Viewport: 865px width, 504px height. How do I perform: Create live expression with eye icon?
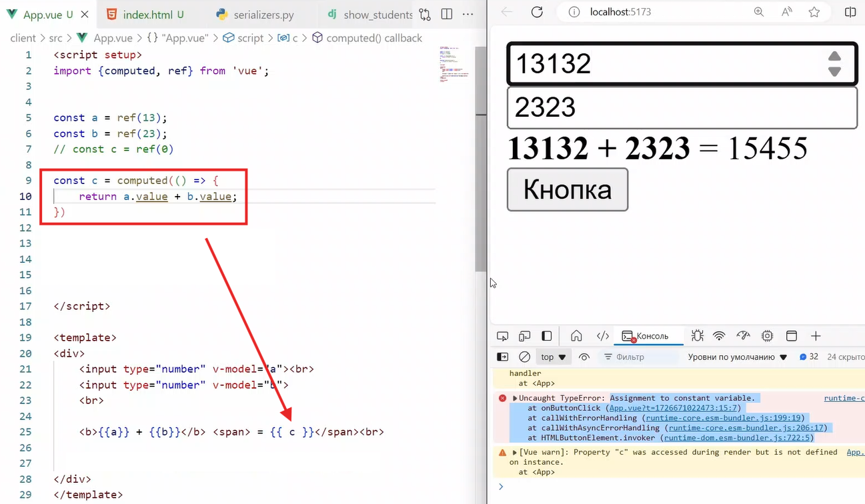584,357
